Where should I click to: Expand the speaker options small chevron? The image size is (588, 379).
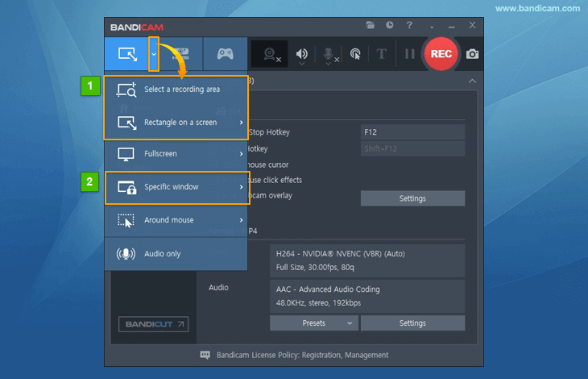(x=301, y=64)
